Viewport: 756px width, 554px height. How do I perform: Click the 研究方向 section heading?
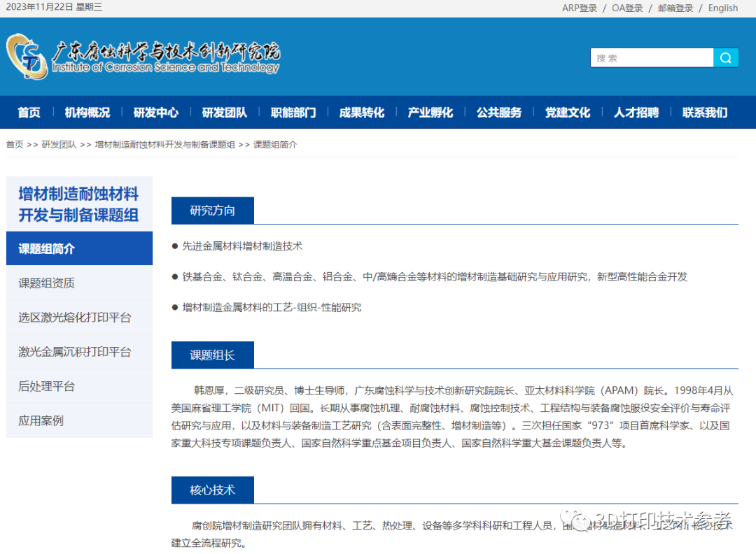(212, 211)
